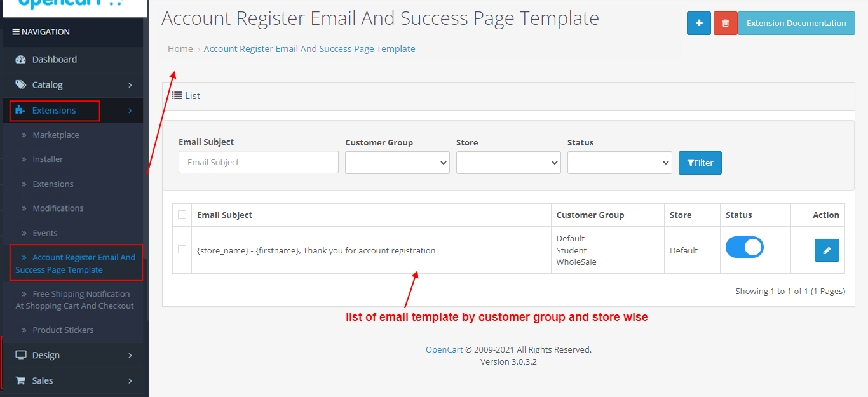868x397 pixels.
Task: Click the red trash delete button
Action: point(726,23)
